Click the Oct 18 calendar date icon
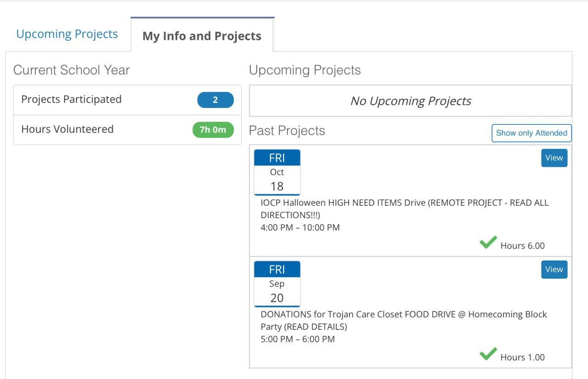588x379 pixels. click(x=277, y=172)
